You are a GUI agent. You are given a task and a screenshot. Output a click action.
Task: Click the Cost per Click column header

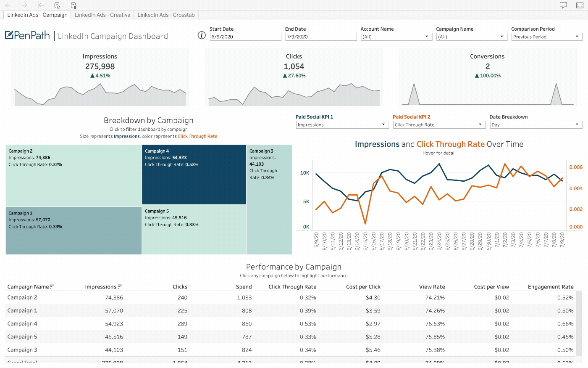[x=363, y=287]
